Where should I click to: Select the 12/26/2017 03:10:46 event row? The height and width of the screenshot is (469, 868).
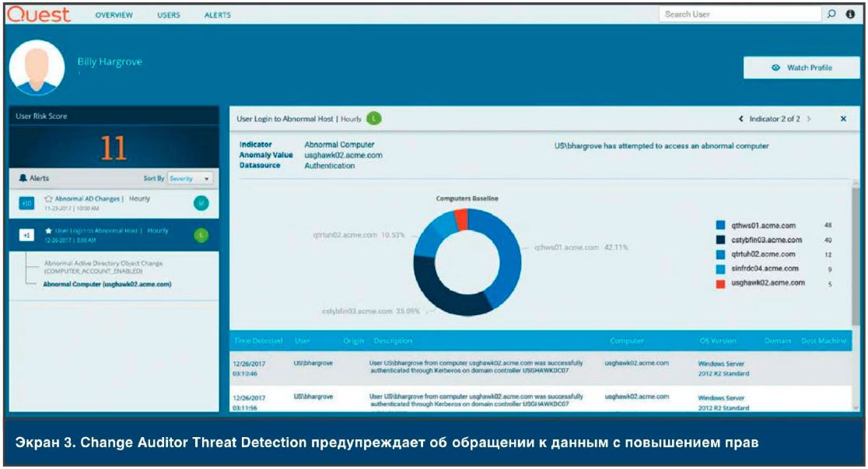pyautogui.click(x=541, y=368)
